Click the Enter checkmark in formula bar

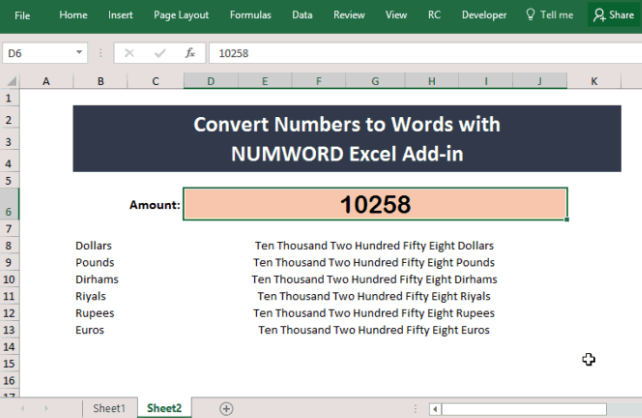tap(160, 53)
